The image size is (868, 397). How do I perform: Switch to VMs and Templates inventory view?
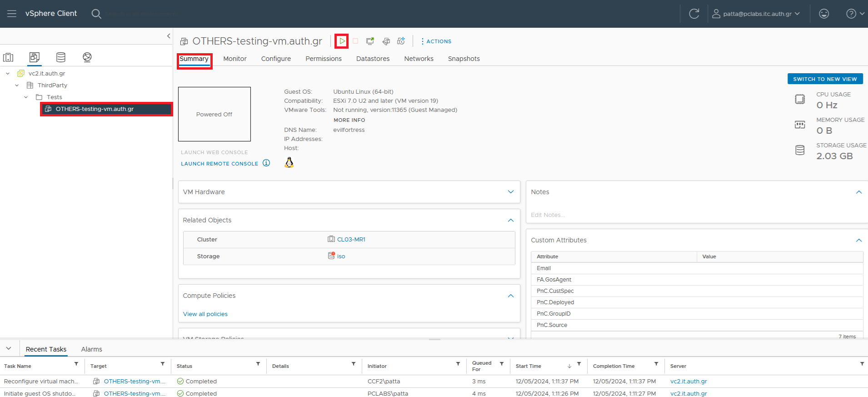(x=35, y=57)
